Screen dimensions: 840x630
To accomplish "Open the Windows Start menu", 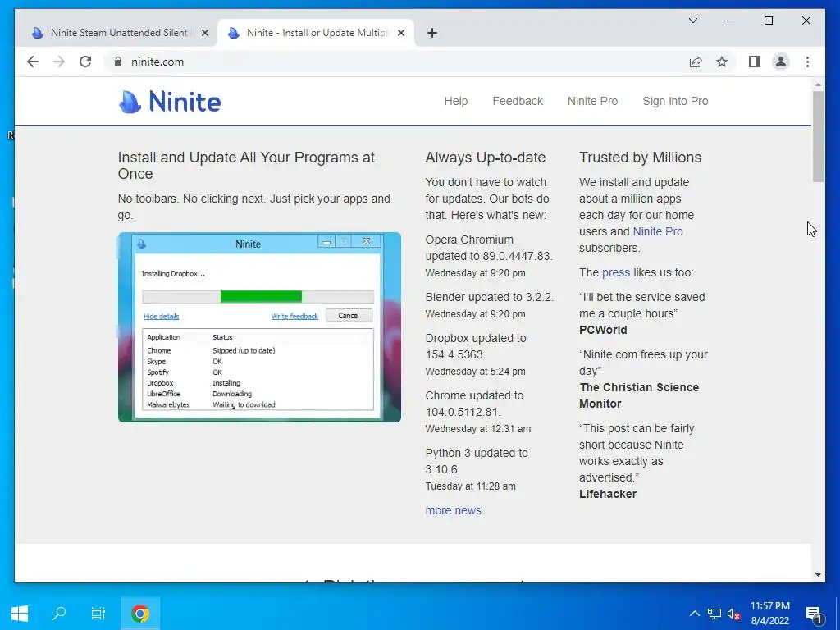I will 20,614.
